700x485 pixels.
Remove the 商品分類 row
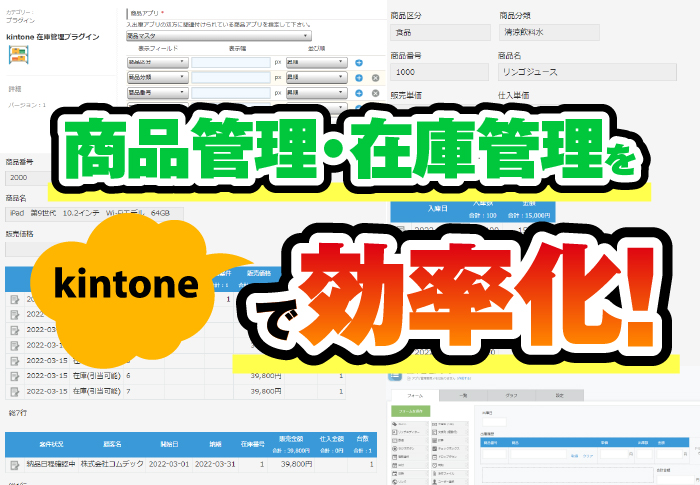pyautogui.click(x=375, y=78)
